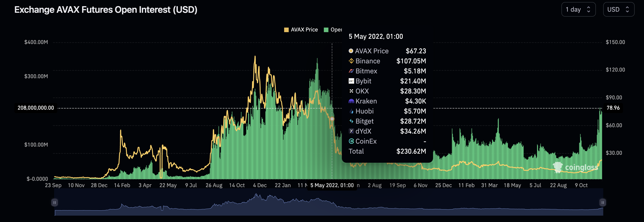The width and height of the screenshot is (644, 222).
Task: Toggle the AVAX Price legend item
Action: [x=301, y=30]
